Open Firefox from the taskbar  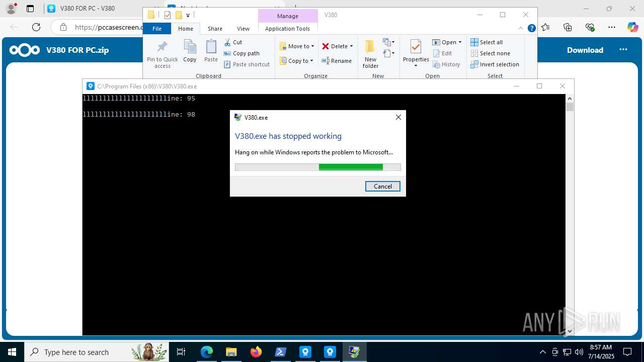256,352
